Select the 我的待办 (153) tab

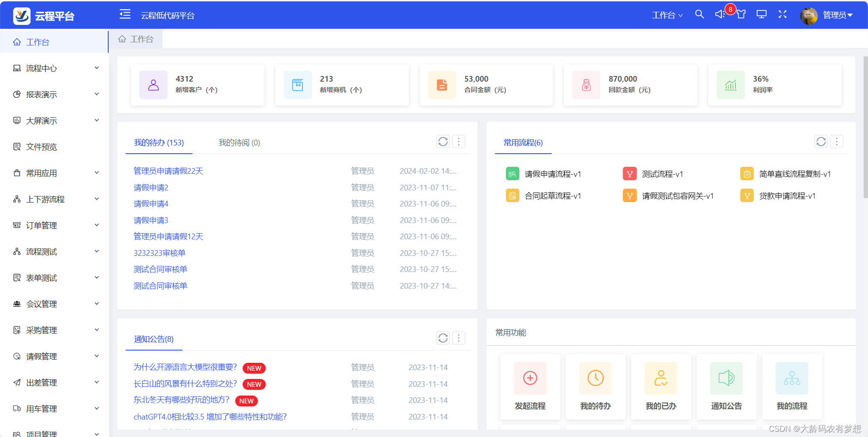[159, 142]
